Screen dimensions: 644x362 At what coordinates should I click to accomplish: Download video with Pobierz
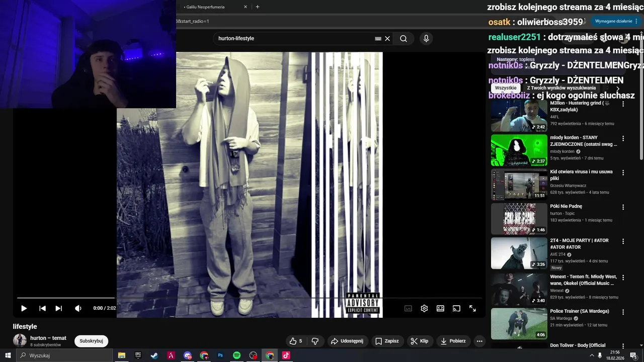[x=453, y=341]
